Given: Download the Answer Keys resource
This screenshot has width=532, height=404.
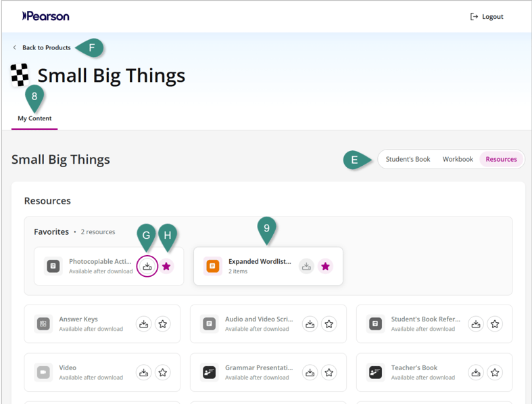Looking at the screenshot, I should pyautogui.click(x=144, y=324).
